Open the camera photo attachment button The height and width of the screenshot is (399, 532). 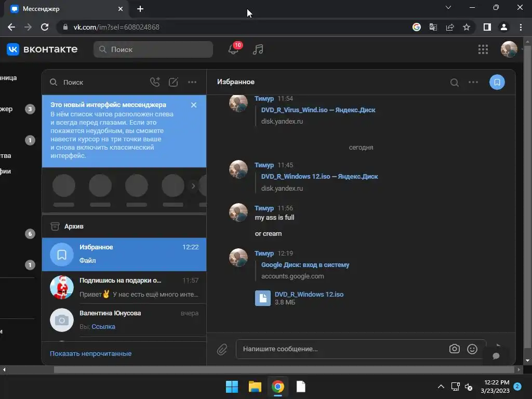click(x=454, y=349)
